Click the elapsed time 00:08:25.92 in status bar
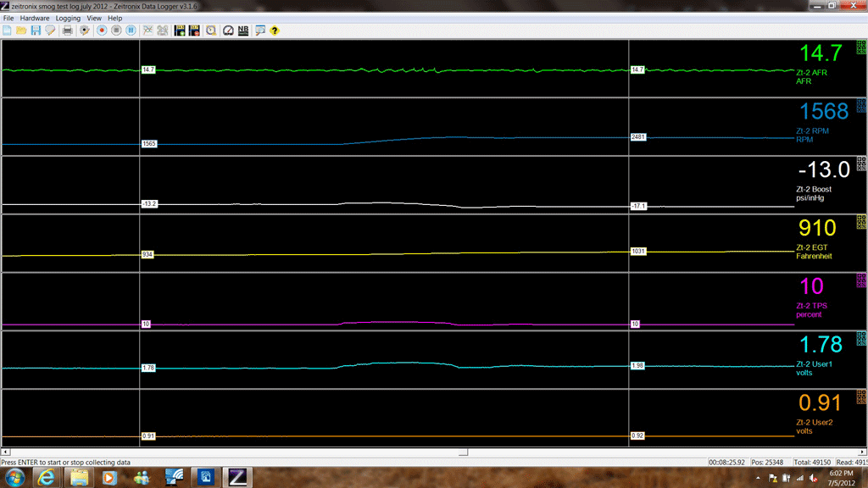 pos(726,463)
